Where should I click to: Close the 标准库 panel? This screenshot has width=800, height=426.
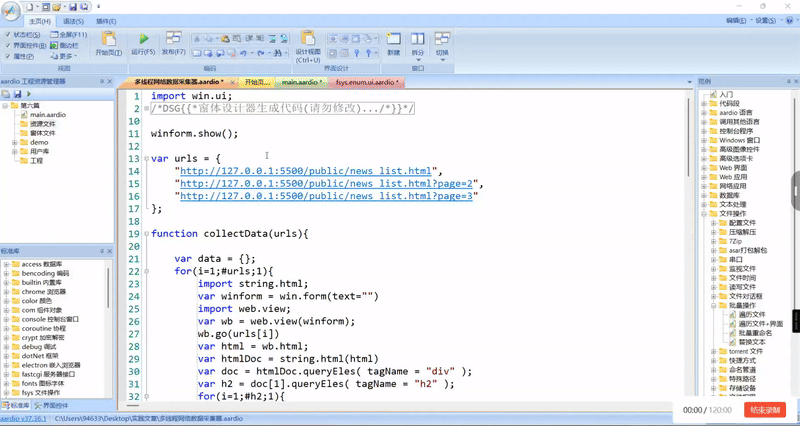click(109, 251)
